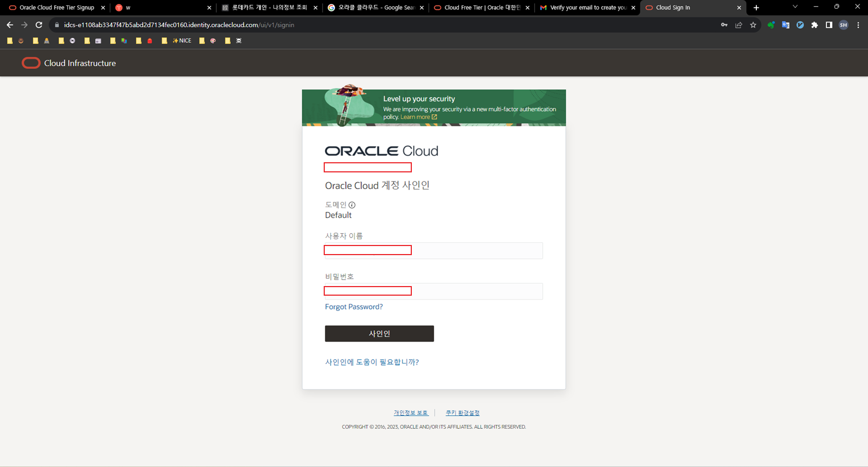Click the 'Default' domain value

pyautogui.click(x=338, y=215)
